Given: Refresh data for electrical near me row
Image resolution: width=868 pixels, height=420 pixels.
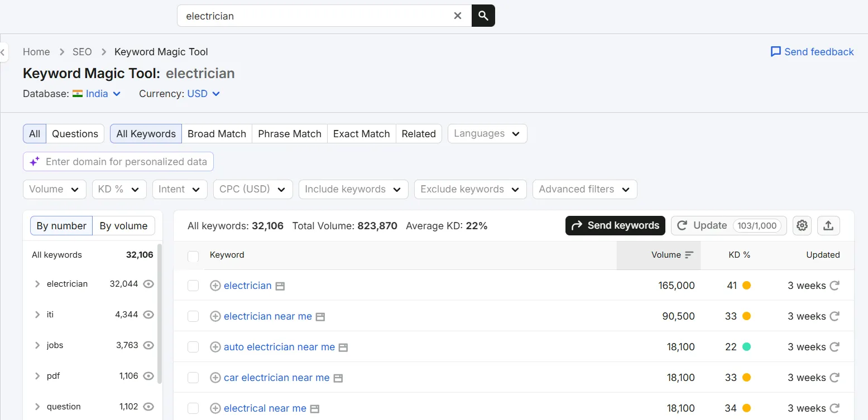Looking at the screenshot, I should pyautogui.click(x=835, y=408).
